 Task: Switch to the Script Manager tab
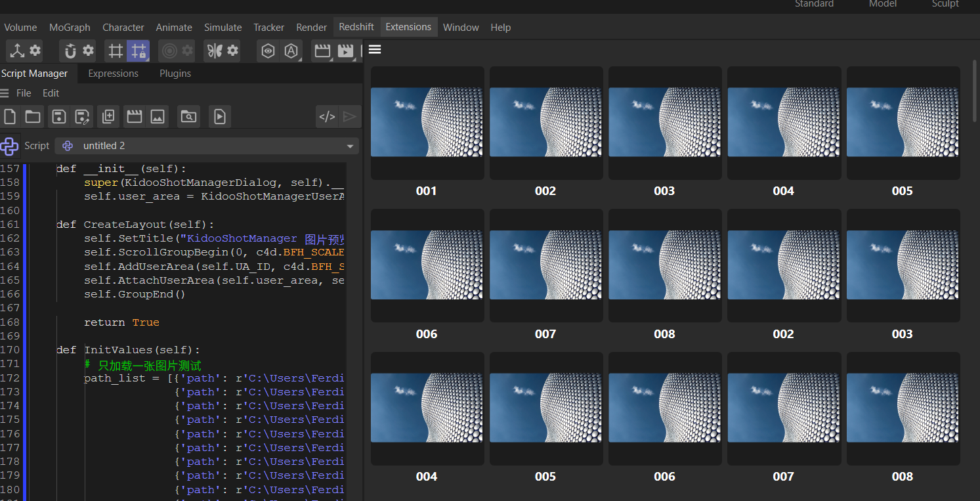click(35, 74)
